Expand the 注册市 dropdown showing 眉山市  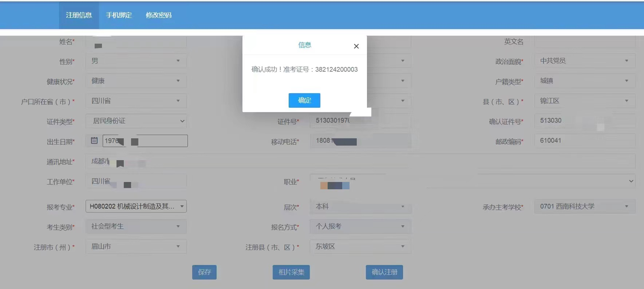pyautogui.click(x=136, y=246)
